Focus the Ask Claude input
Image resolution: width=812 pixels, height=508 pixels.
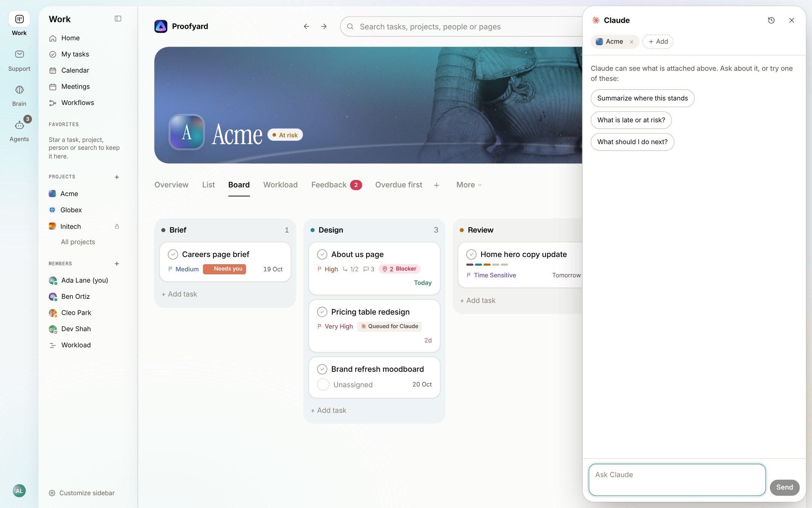(x=677, y=479)
